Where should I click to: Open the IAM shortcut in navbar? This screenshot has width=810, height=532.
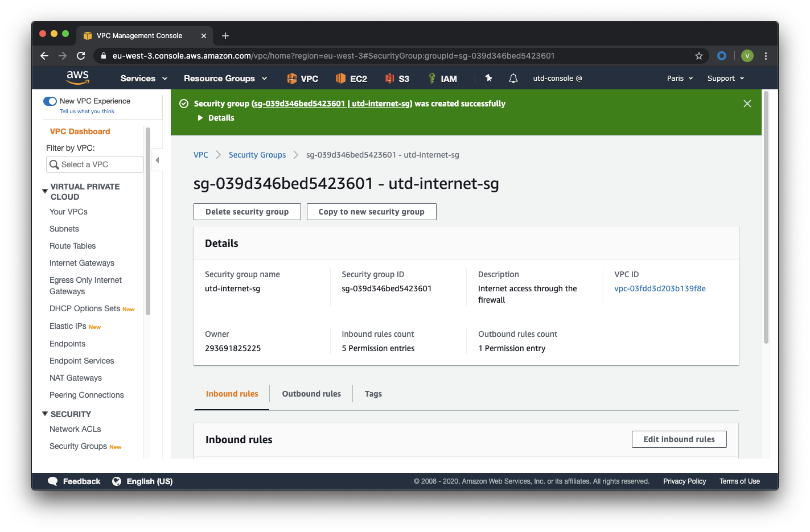[x=442, y=79]
